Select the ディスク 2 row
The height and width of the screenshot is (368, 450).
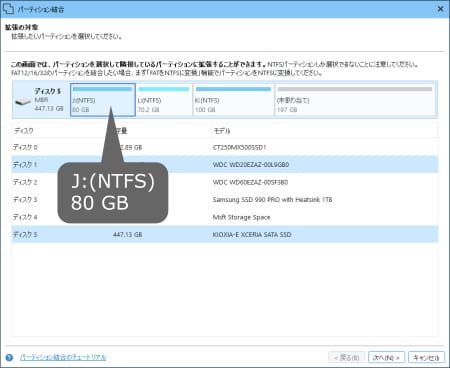(225, 182)
